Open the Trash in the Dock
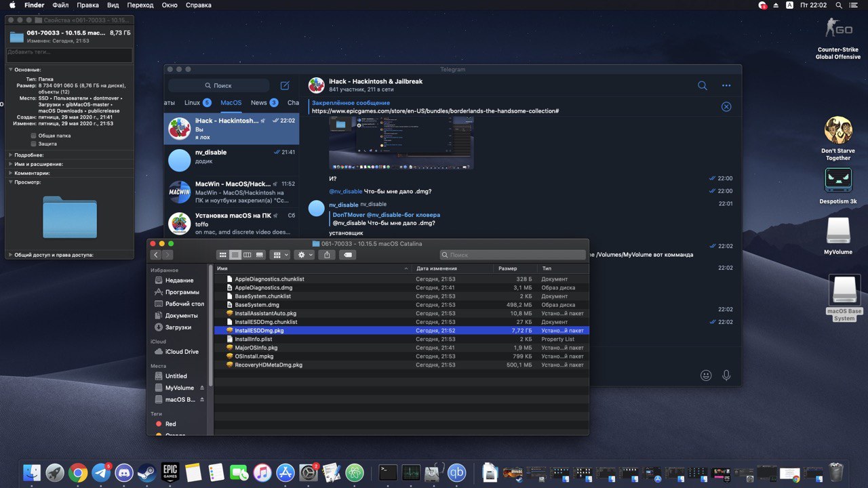Image resolution: width=868 pixels, height=488 pixels. point(837,472)
